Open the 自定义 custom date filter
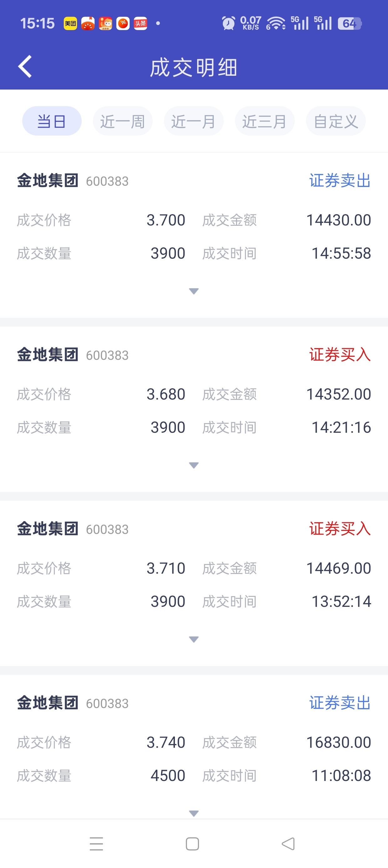388x868 pixels. (336, 121)
